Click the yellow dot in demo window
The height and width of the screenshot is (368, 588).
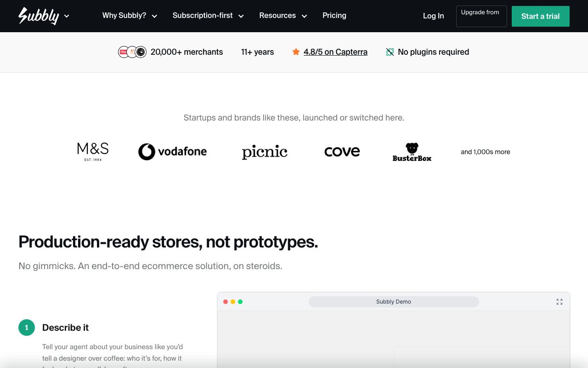pos(233,302)
